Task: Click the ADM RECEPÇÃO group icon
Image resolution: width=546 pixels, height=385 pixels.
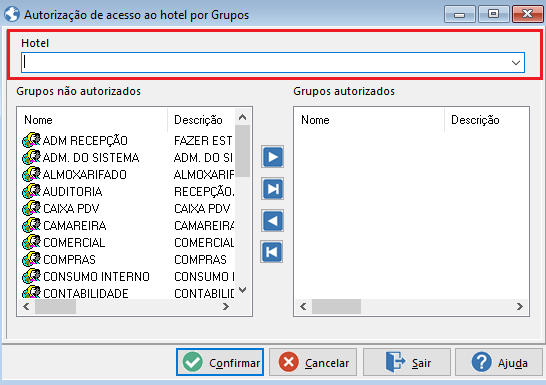Action: click(x=31, y=140)
